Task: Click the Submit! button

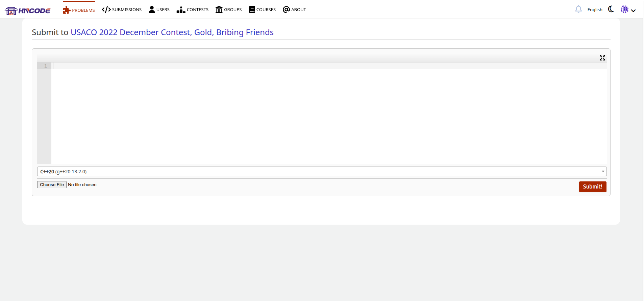Action: click(593, 187)
